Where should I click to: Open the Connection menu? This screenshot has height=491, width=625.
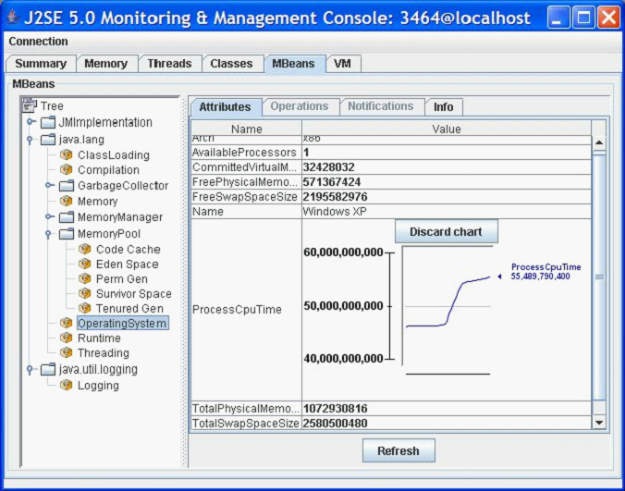[38, 41]
